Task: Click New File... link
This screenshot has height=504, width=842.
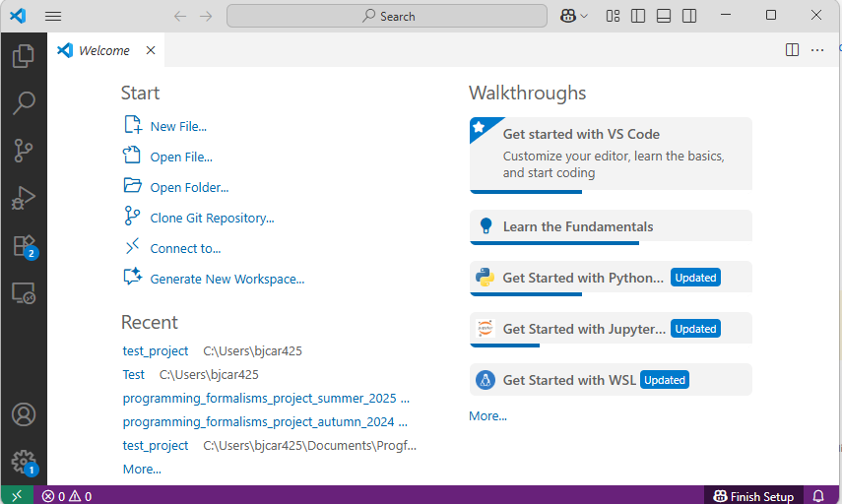Action: click(178, 126)
